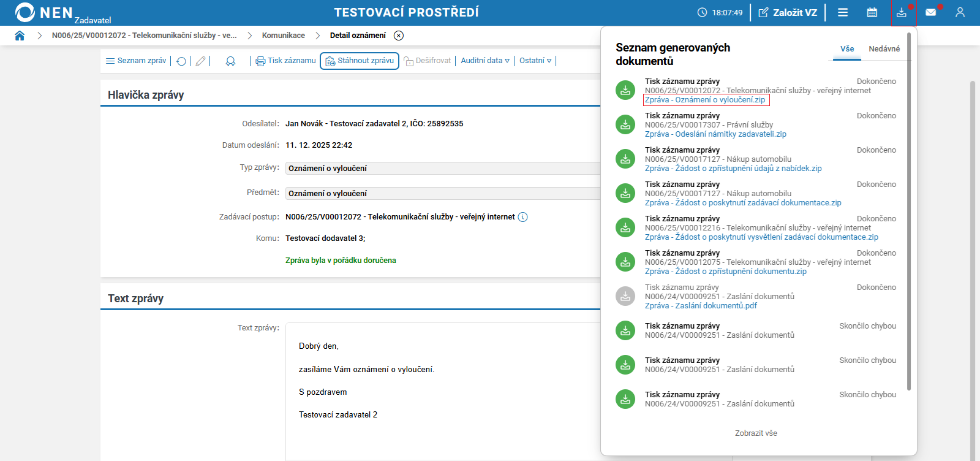Open link Zpráva - Žádost o zpřístupnění údajů z nabídek.zip

coord(733,169)
